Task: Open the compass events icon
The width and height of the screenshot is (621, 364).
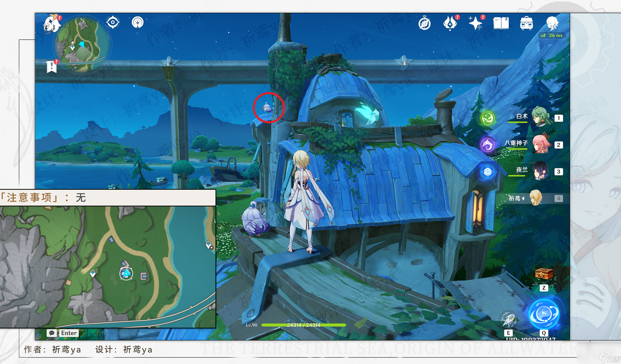Action: [x=425, y=23]
